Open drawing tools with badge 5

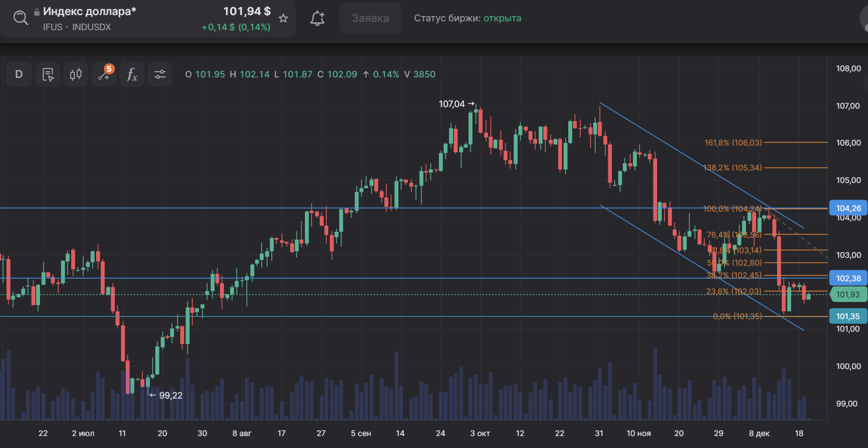tap(104, 74)
